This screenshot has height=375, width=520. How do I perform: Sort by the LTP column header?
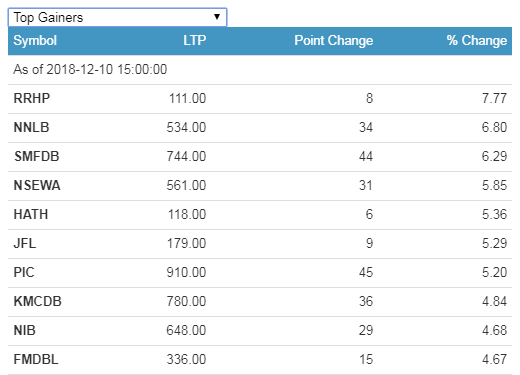[x=195, y=41]
